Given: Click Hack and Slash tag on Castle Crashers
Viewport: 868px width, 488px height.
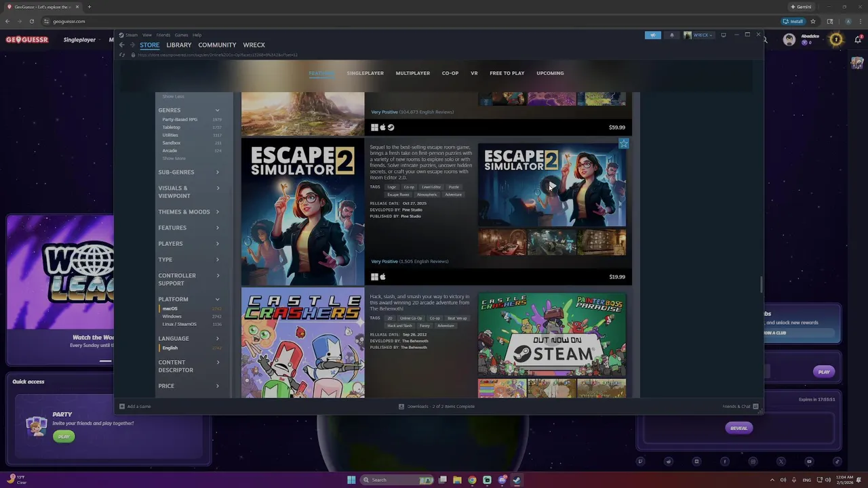Looking at the screenshot, I should pos(399,326).
